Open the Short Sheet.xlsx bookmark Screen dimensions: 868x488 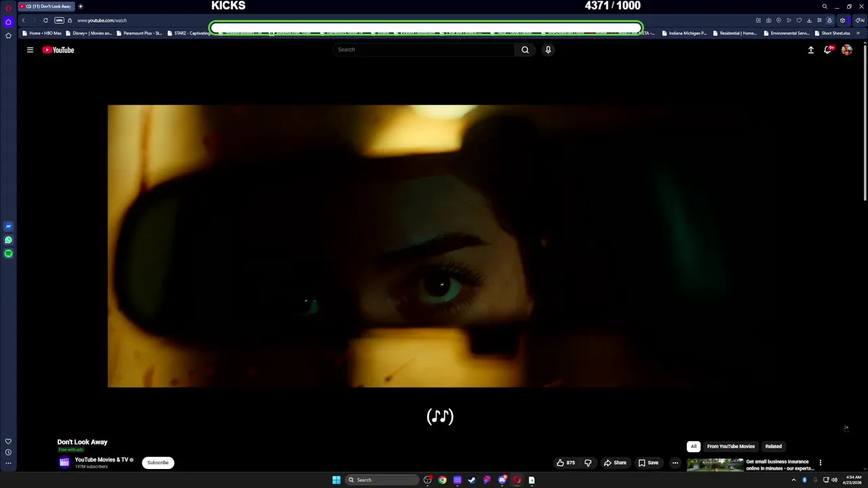[832, 33]
